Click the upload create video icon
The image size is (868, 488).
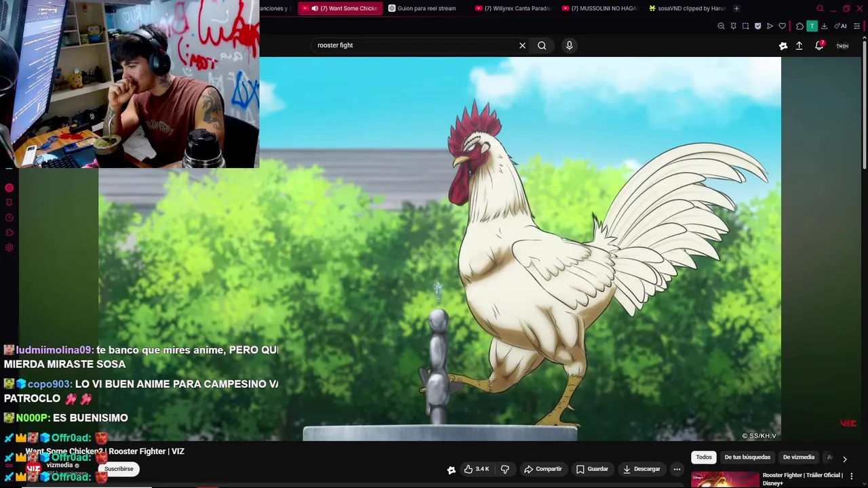799,45
